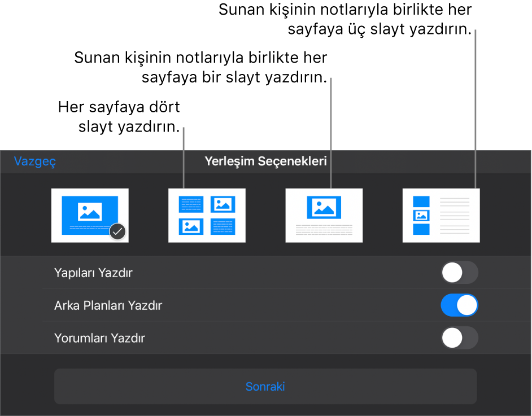Tap the second layout thumbnail from the left
The height and width of the screenshot is (416, 532).
207,215
